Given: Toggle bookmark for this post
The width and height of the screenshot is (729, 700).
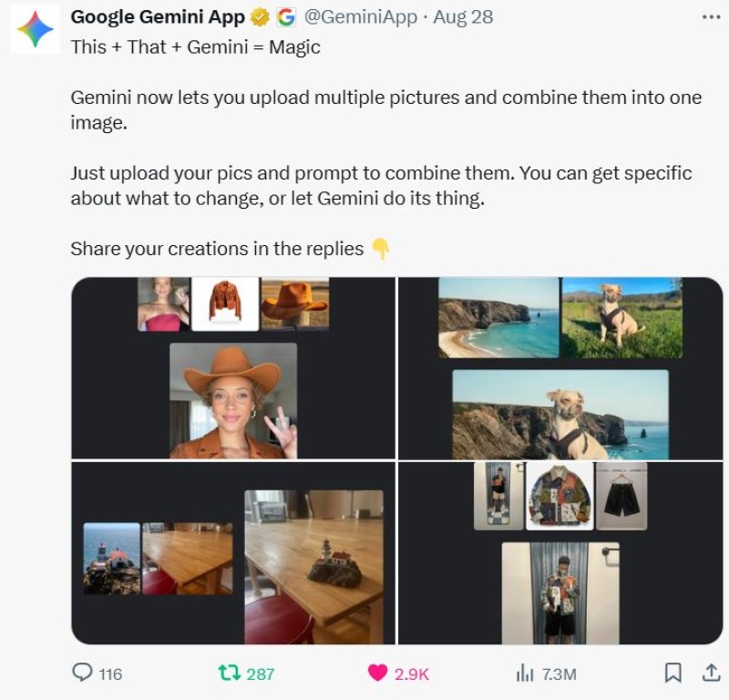Looking at the screenshot, I should 673,673.
